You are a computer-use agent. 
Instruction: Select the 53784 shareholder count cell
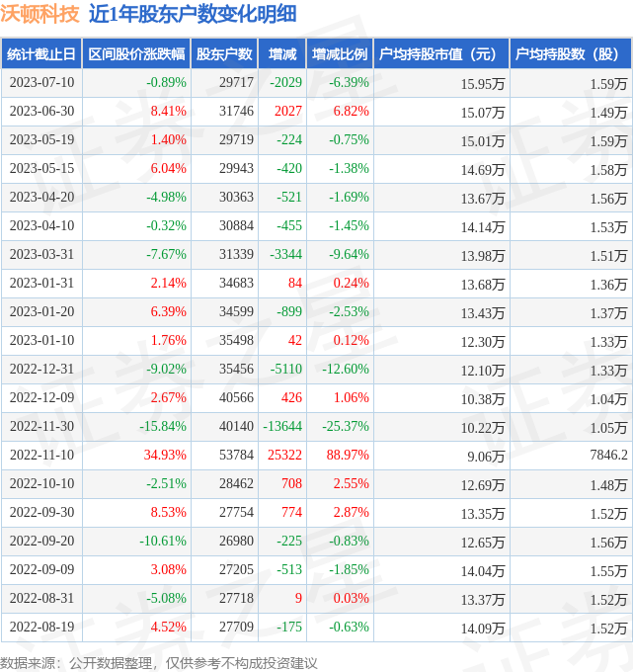click(236, 456)
